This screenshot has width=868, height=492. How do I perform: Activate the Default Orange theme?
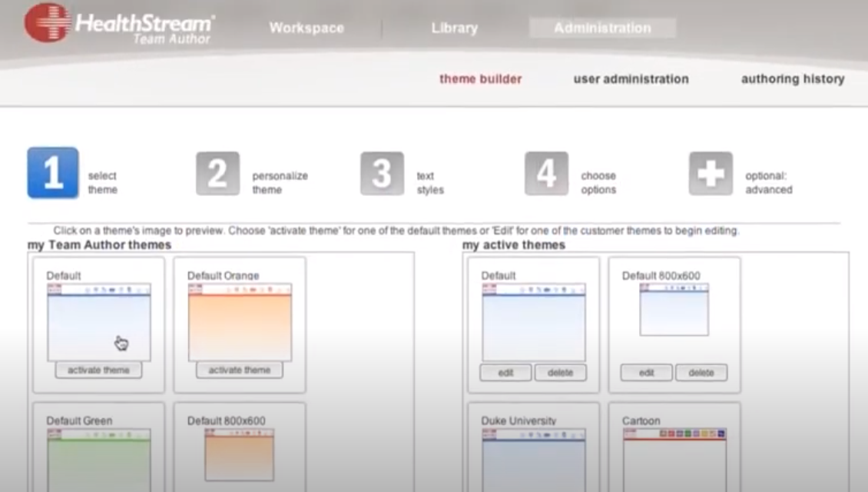click(x=239, y=370)
